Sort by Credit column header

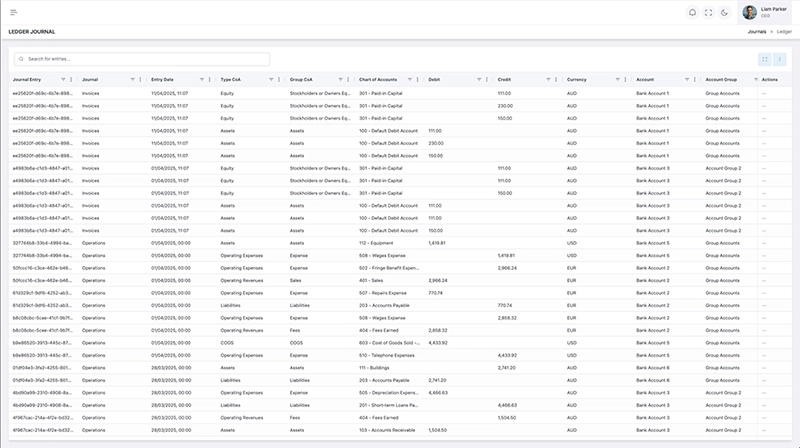coord(504,80)
